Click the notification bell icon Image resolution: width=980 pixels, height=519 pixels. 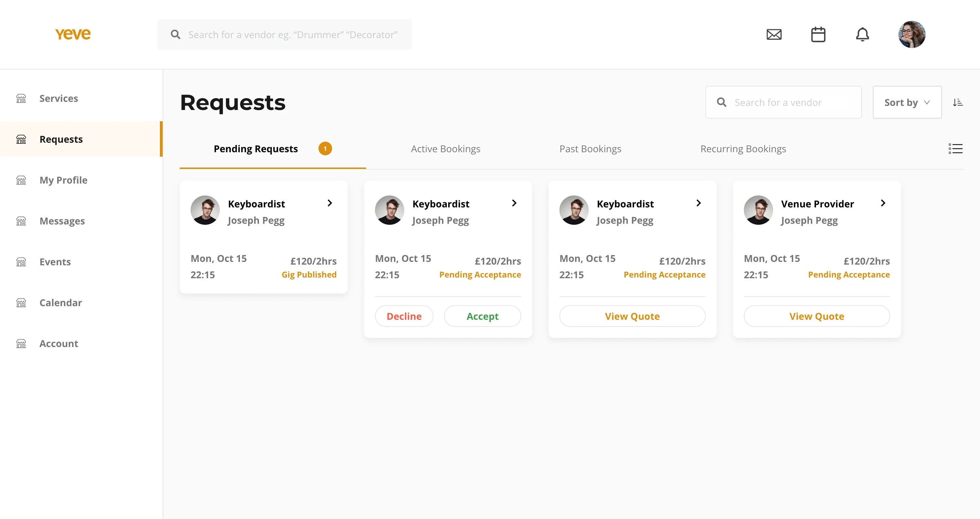[862, 35]
